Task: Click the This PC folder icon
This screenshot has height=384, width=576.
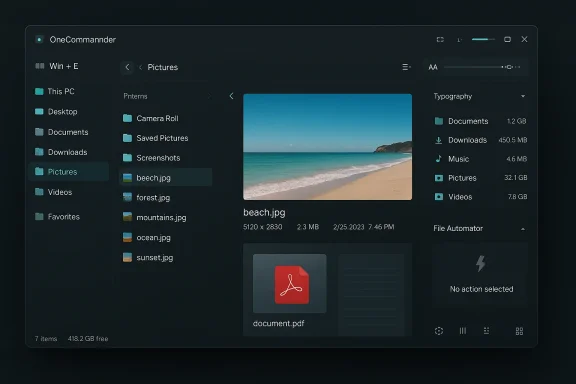Action: click(39, 91)
